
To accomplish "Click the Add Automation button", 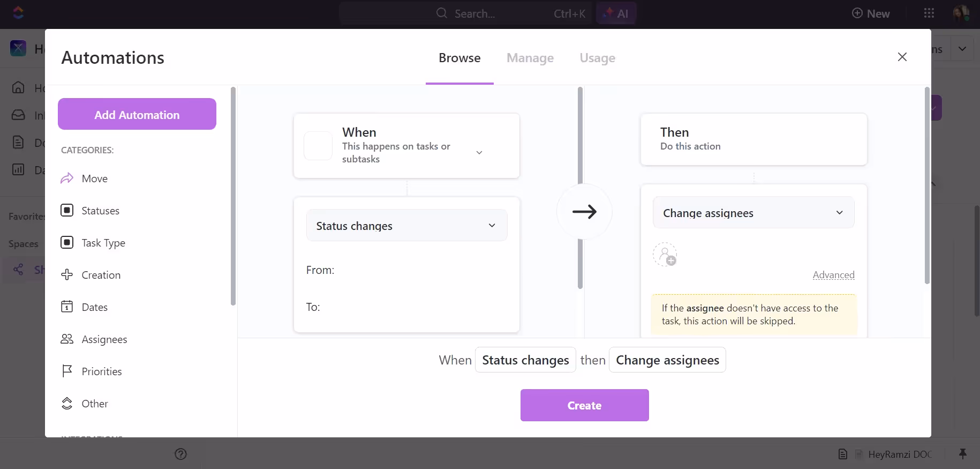I will point(137,114).
